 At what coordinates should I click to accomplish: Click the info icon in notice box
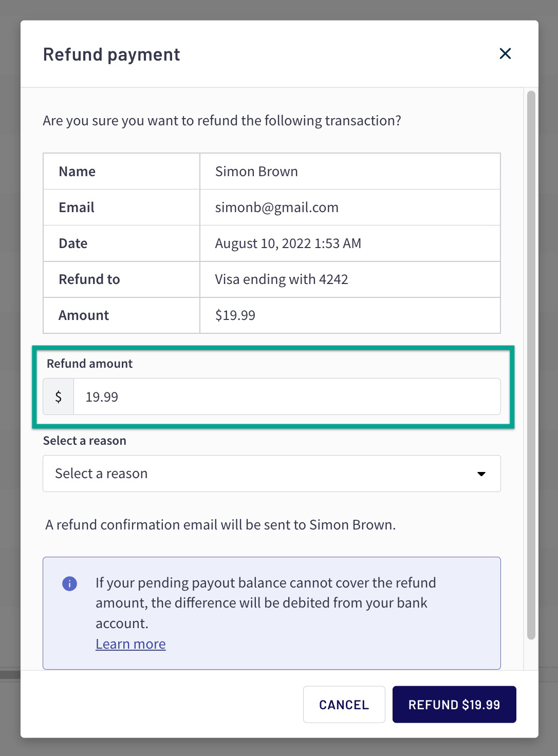pyautogui.click(x=69, y=583)
